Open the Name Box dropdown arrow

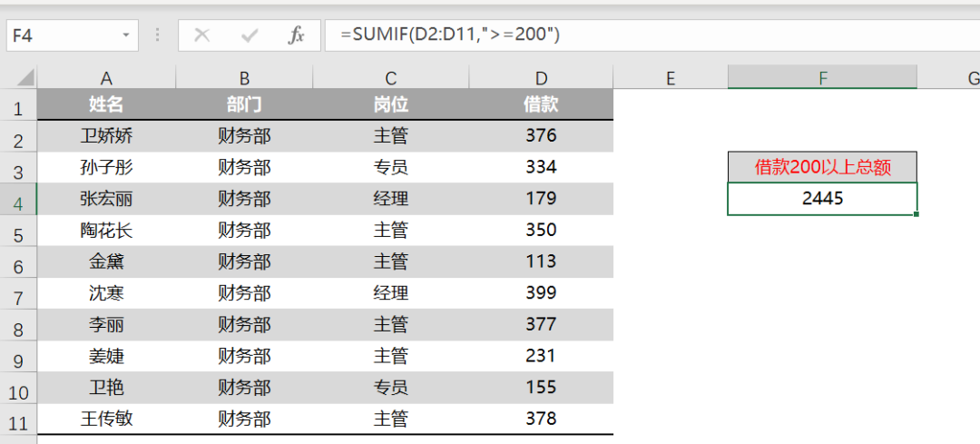tap(125, 35)
